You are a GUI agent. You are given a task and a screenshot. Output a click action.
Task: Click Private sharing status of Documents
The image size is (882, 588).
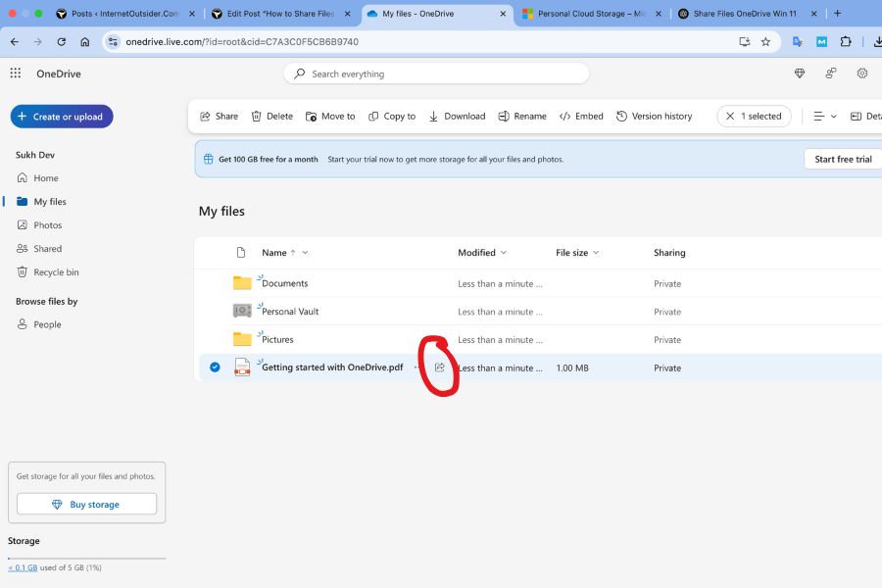pyautogui.click(x=667, y=283)
